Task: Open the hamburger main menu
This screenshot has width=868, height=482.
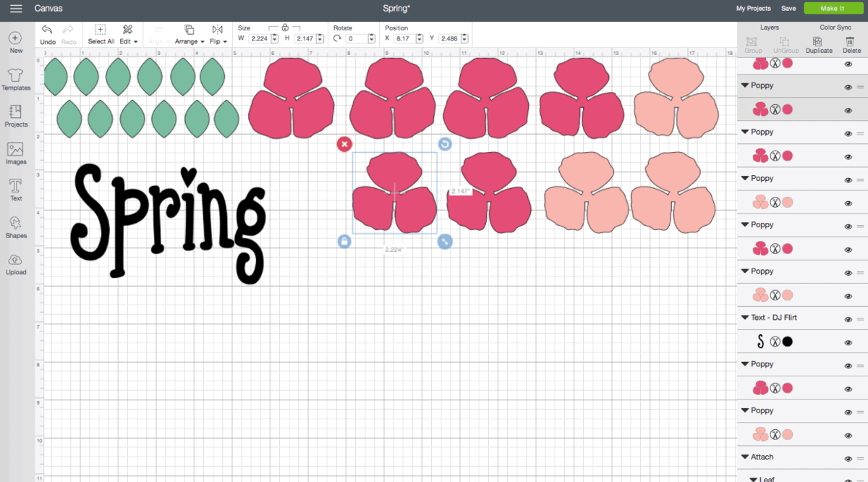Action: click(x=16, y=9)
